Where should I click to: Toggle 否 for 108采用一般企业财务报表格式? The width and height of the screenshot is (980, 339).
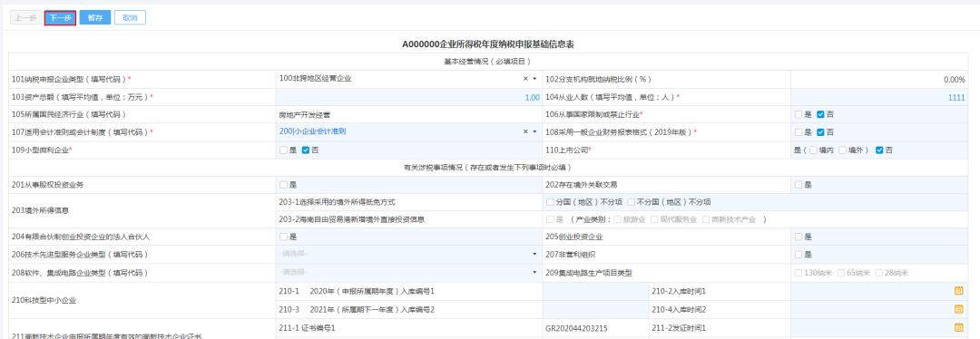click(820, 132)
